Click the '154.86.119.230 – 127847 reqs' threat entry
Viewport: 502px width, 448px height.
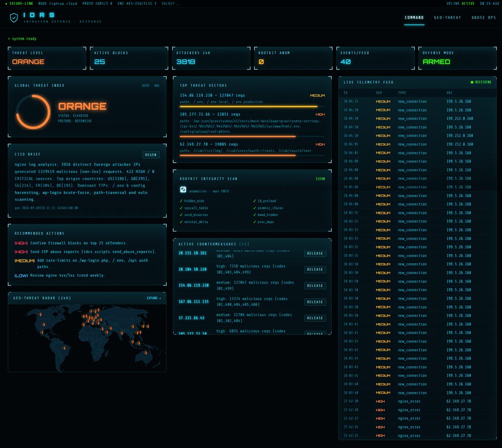pos(212,95)
